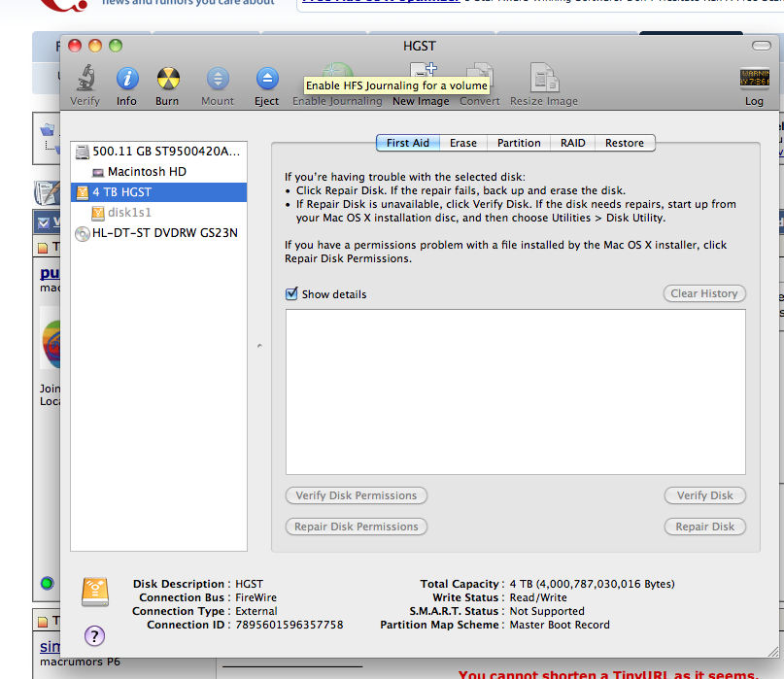Open the Partition tab

(519, 143)
